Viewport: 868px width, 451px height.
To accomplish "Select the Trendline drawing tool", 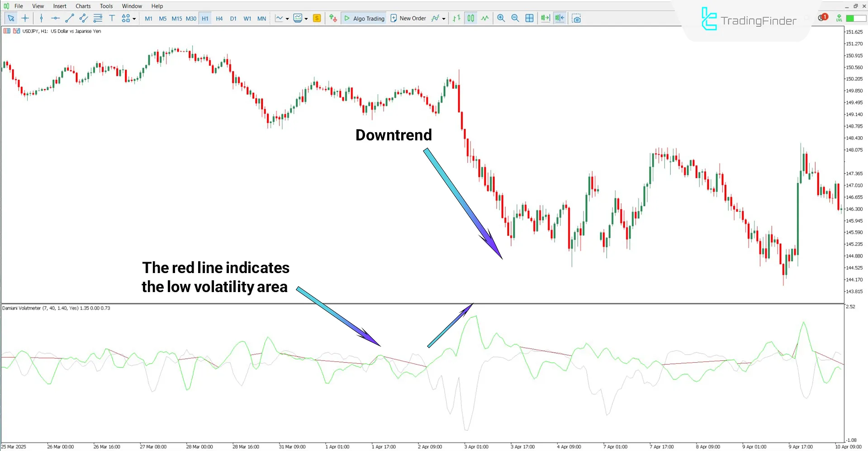I will pyautogui.click(x=69, y=18).
